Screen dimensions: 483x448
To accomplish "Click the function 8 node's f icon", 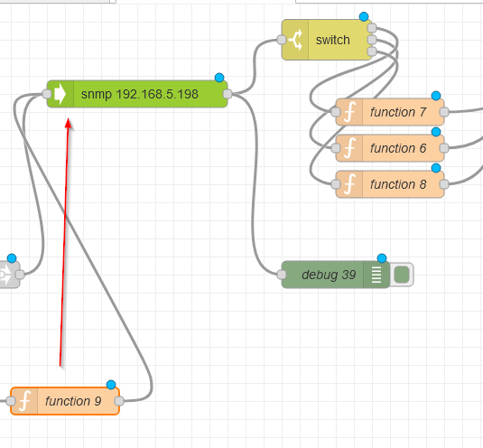I will [349, 184].
